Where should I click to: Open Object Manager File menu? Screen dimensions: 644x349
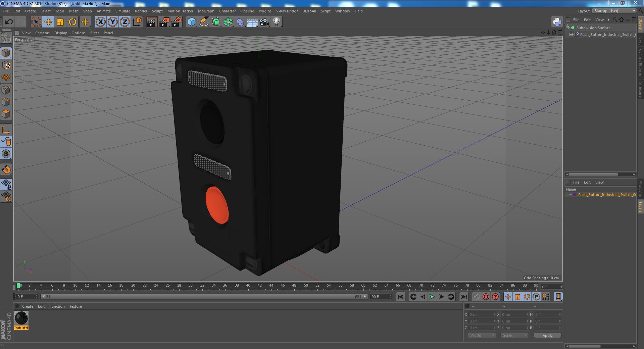coord(576,20)
